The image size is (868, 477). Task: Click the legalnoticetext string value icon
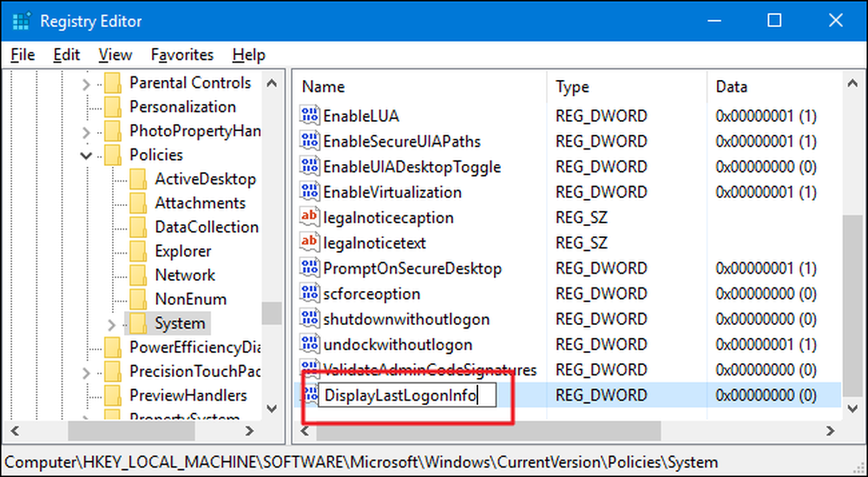(310, 242)
